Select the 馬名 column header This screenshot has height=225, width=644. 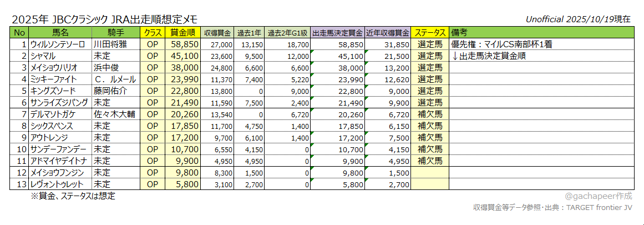click(60, 32)
